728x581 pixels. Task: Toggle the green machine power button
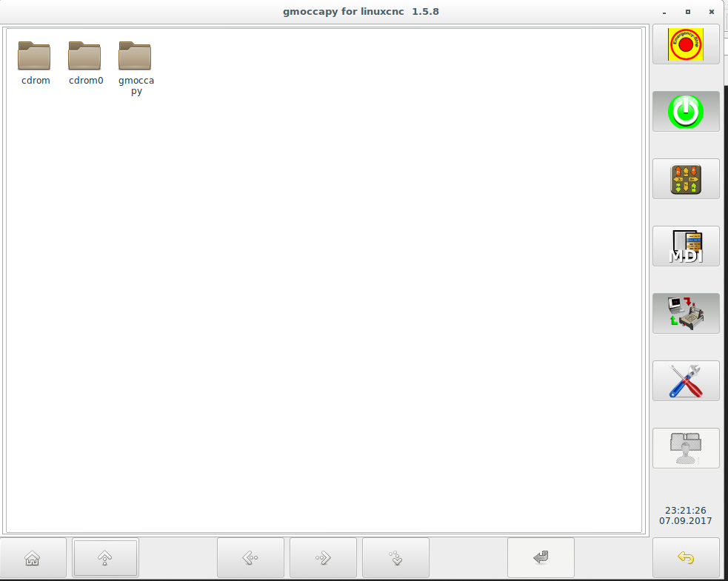pos(686,111)
